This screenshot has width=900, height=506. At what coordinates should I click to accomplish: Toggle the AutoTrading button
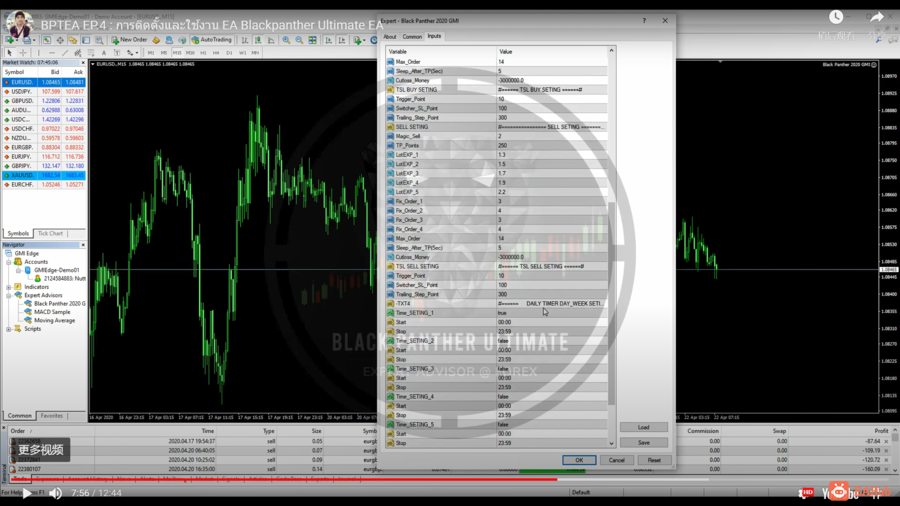211,40
